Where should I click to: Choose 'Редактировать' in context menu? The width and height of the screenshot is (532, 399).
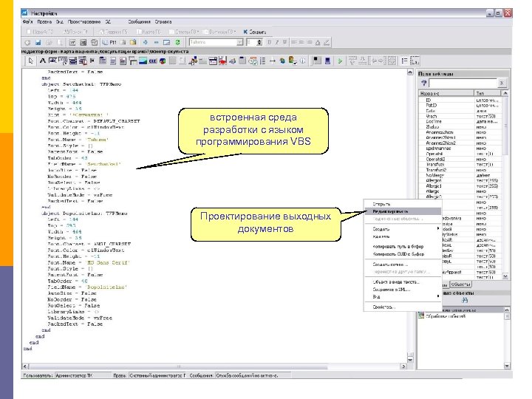402,211
